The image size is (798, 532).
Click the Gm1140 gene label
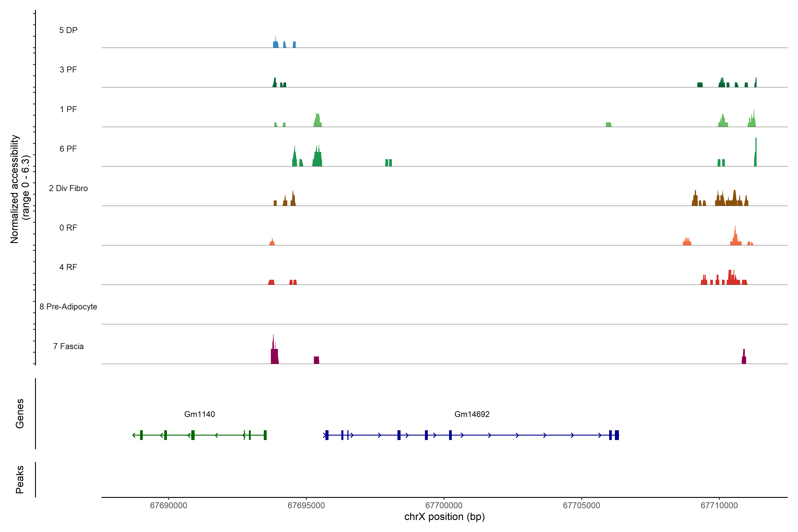click(199, 414)
